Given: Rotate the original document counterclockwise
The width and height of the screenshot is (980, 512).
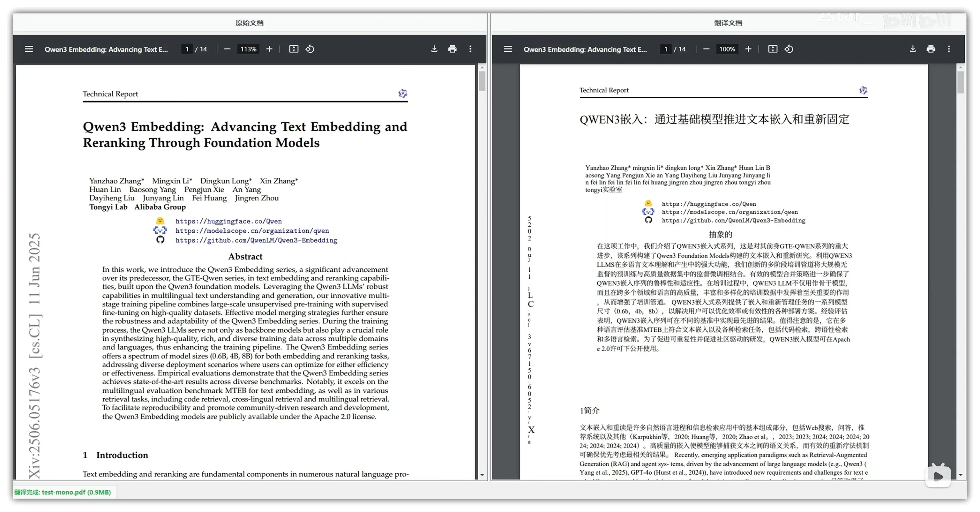Looking at the screenshot, I should 310,49.
